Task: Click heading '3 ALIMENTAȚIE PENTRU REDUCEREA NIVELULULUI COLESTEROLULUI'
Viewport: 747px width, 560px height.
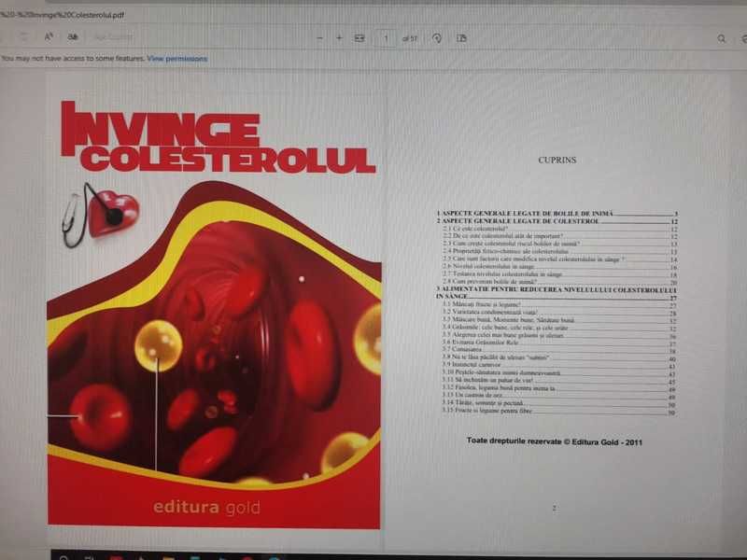Action: click(557, 289)
